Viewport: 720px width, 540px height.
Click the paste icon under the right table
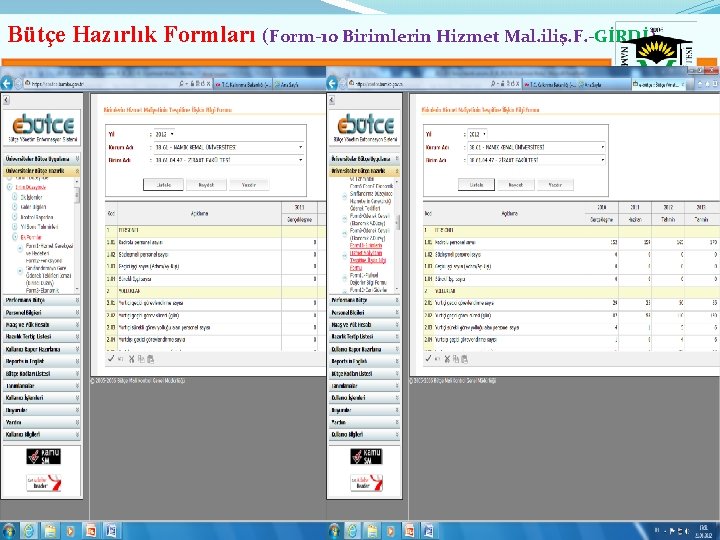click(464, 359)
